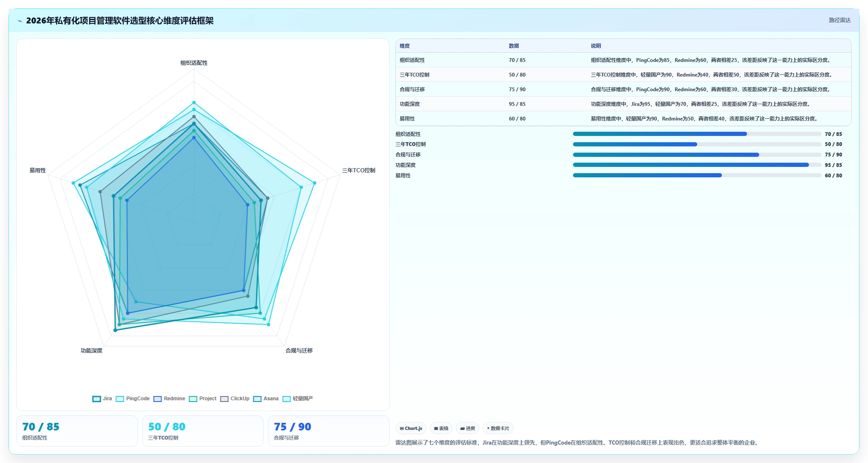Click the 数据卡片 tag chip
868x463 pixels.
(498, 428)
